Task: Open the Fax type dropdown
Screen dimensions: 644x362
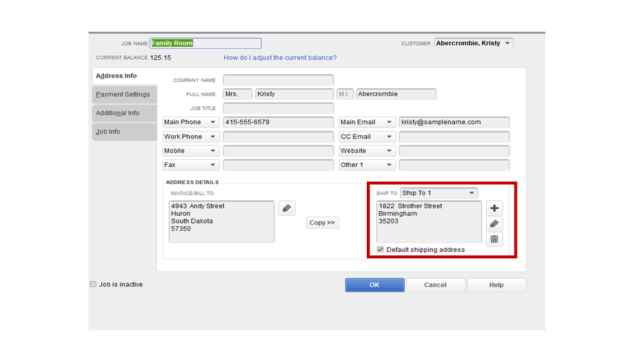Action: tap(190, 165)
